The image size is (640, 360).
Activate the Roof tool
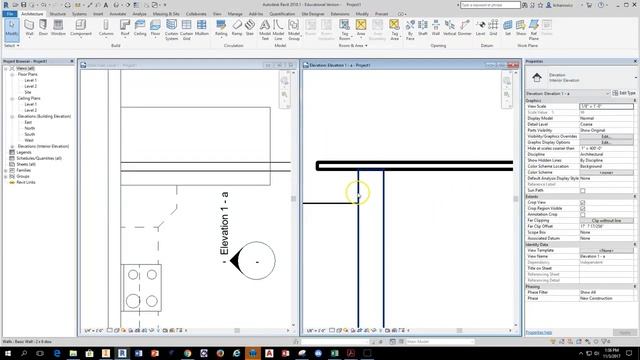click(x=125, y=29)
